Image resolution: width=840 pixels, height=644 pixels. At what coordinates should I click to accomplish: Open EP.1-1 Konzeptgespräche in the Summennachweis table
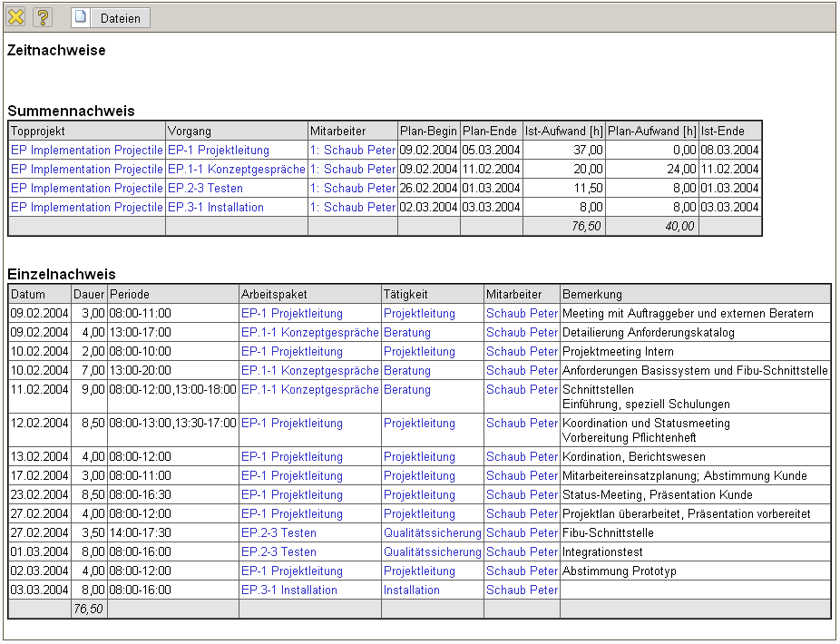pyautogui.click(x=236, y=170)
